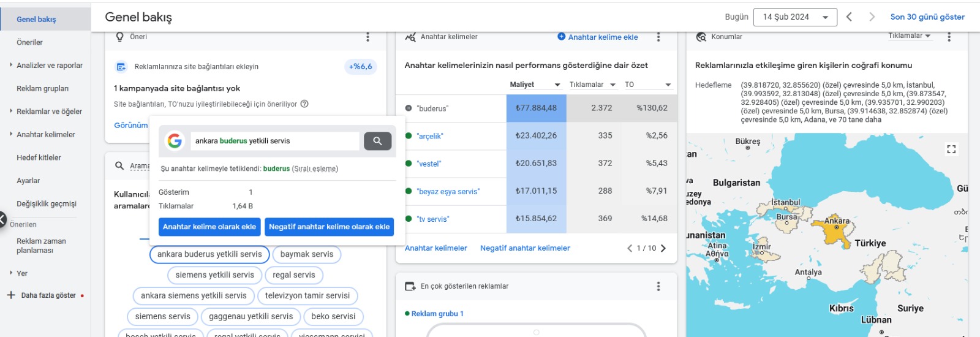Go to previous page of keywords table

point(630,248)
